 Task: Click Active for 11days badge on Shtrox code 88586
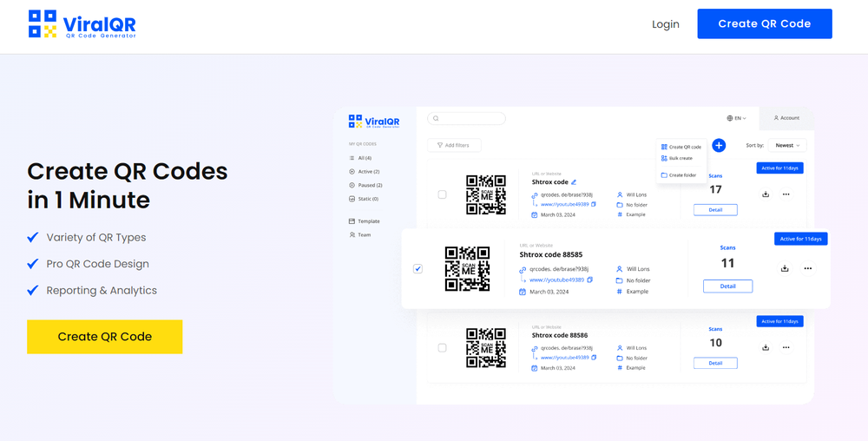779,321
